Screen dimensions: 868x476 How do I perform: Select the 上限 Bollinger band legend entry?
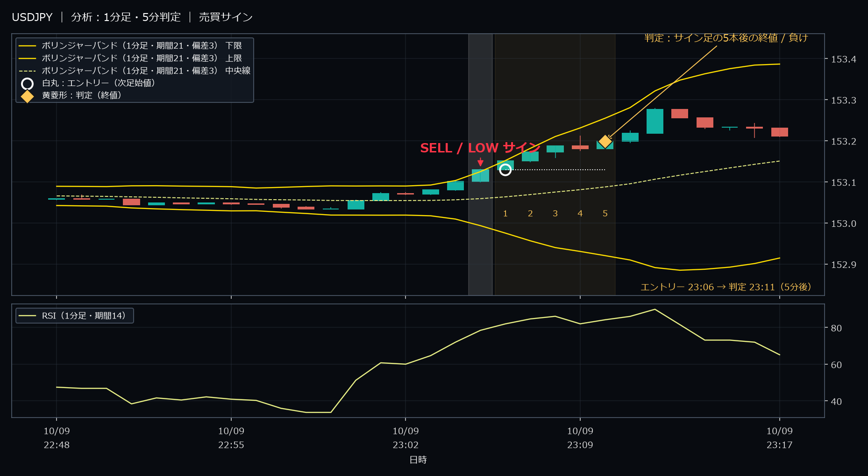pos(130,58)
